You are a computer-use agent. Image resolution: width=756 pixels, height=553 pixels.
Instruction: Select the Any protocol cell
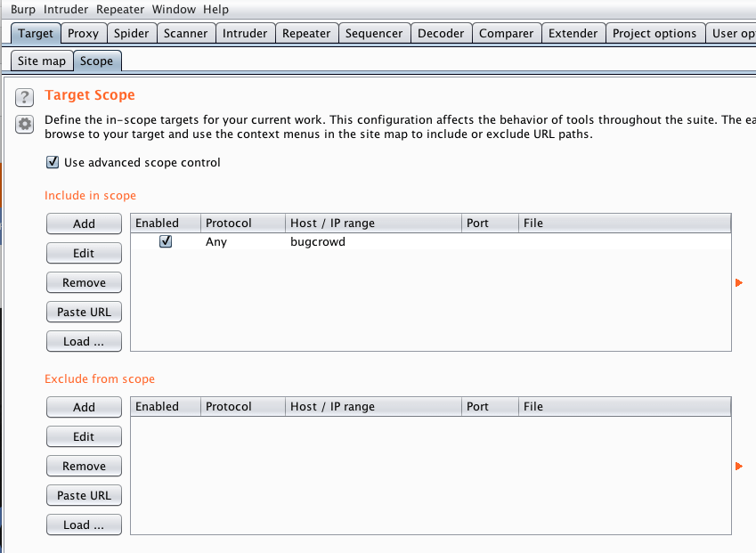pyautogui.click(x=243, y=241)
